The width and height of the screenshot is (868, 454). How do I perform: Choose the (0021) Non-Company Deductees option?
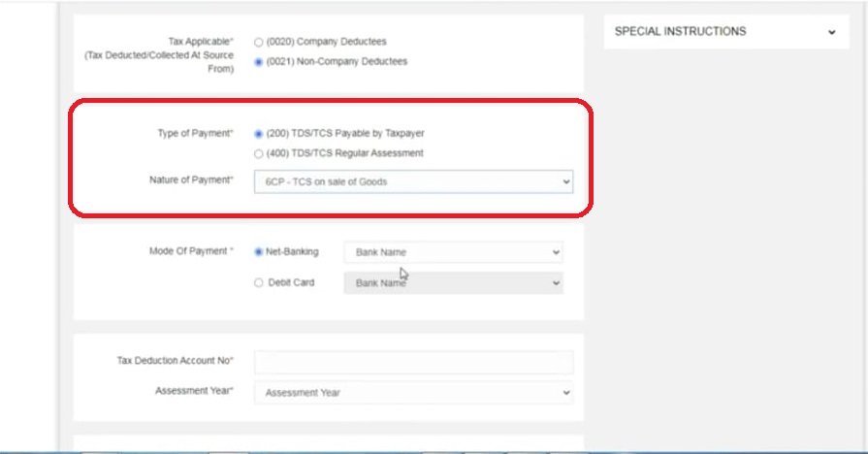pos(258,62)
